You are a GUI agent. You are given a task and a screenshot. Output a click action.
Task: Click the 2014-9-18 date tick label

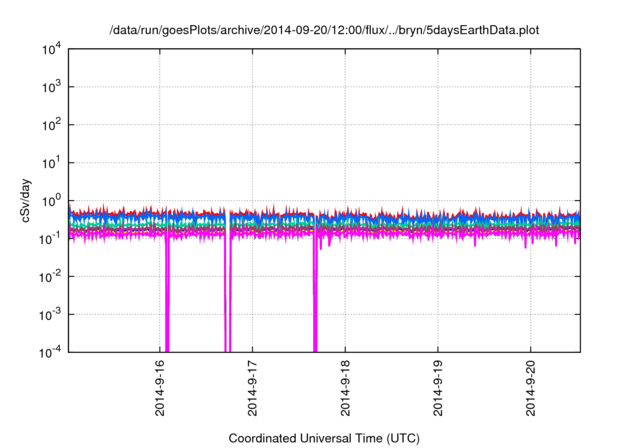click(345, 388)
